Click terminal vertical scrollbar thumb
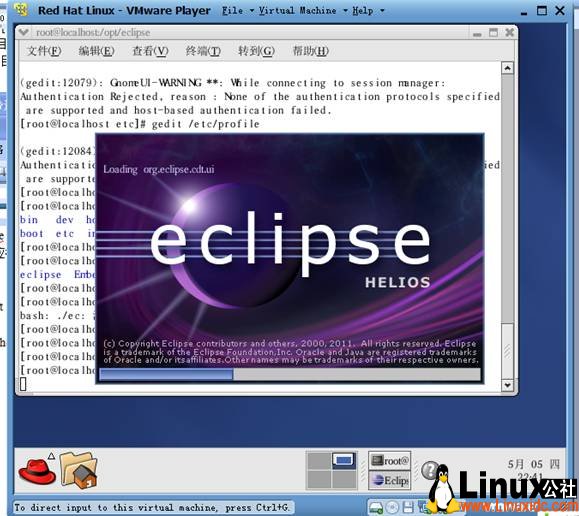The image size is (579, 516). (x=507, y=351)
